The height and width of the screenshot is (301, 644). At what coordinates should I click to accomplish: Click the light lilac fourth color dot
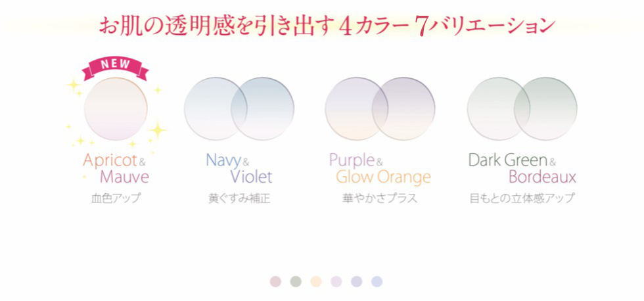pyautogui.click(x=336, y=281)
